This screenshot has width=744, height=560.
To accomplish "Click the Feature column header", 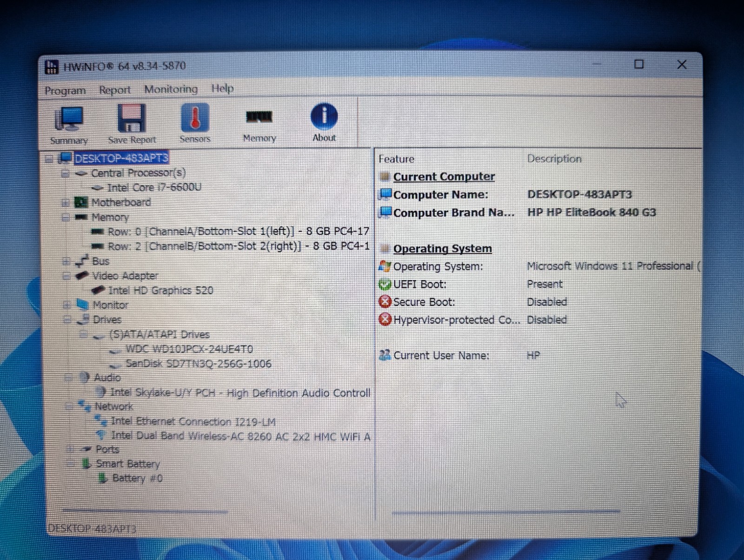I will tap(396, 159).
